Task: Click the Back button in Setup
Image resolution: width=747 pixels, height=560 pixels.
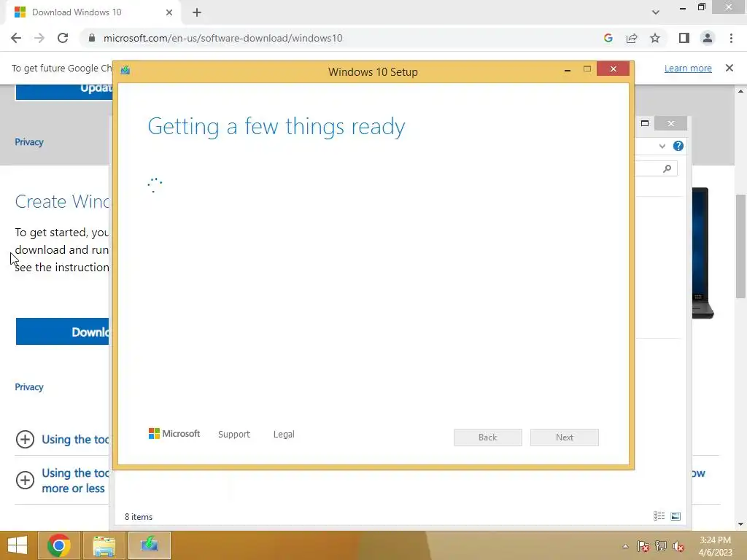Action: point(488,437)
